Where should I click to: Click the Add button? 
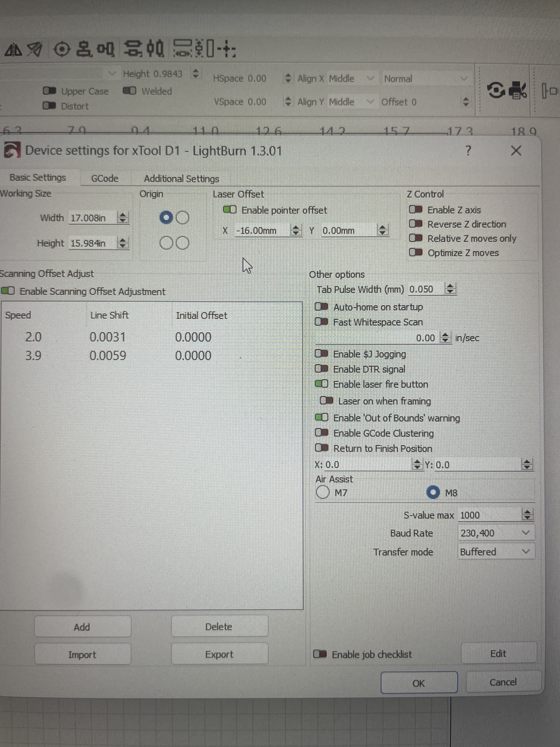[82, 627]
